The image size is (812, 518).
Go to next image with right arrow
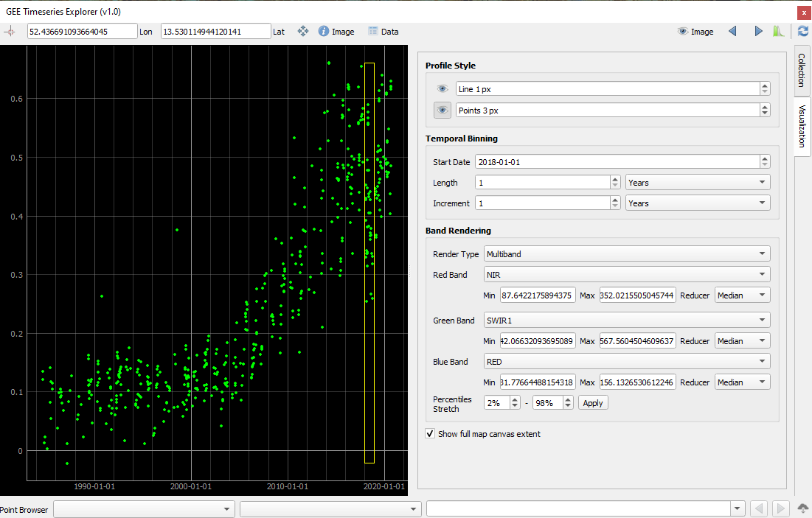coord(758,32)
